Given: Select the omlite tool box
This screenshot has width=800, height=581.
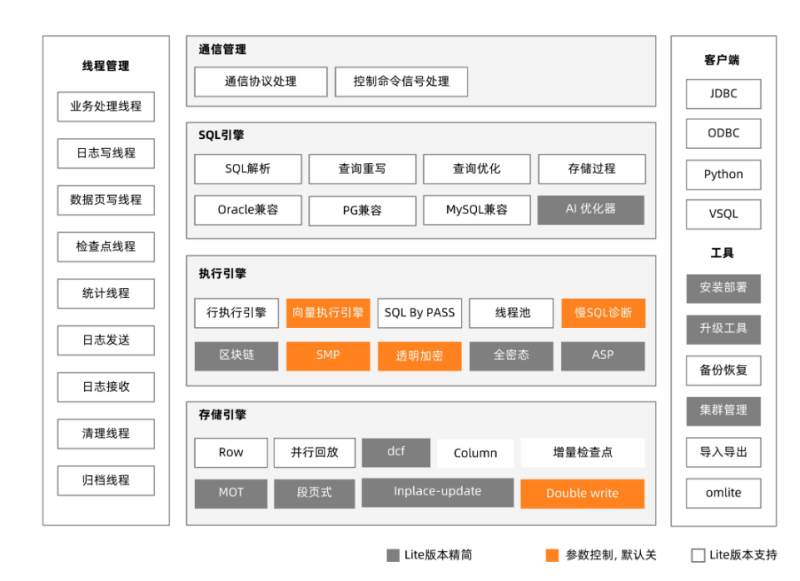Looking at the screenshot, I should coord(723,492).
